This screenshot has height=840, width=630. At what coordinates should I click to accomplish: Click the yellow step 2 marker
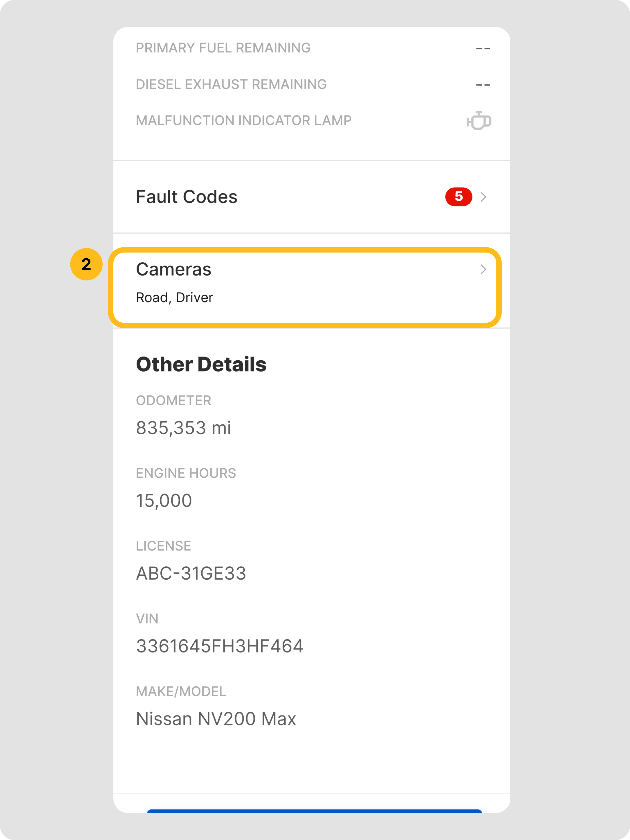(86, 264)
